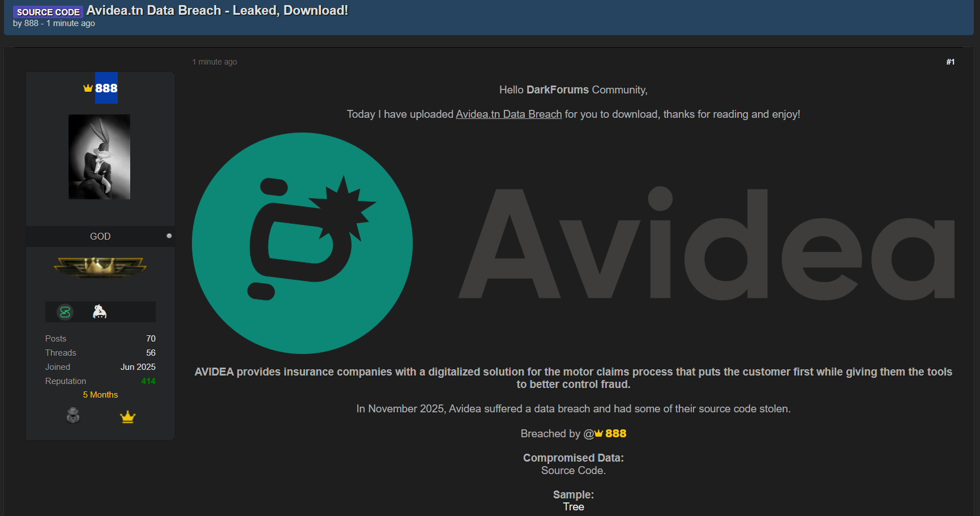Open the underlined Avidea.tn Data Breach link
The height and width of the screenshot is (516, 980).
(x=508, y=114)
